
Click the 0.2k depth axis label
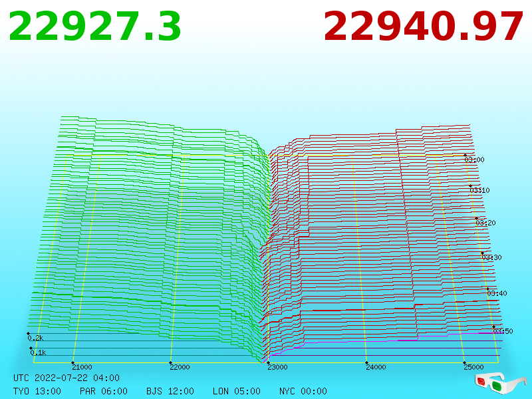(x=35, y=338)
